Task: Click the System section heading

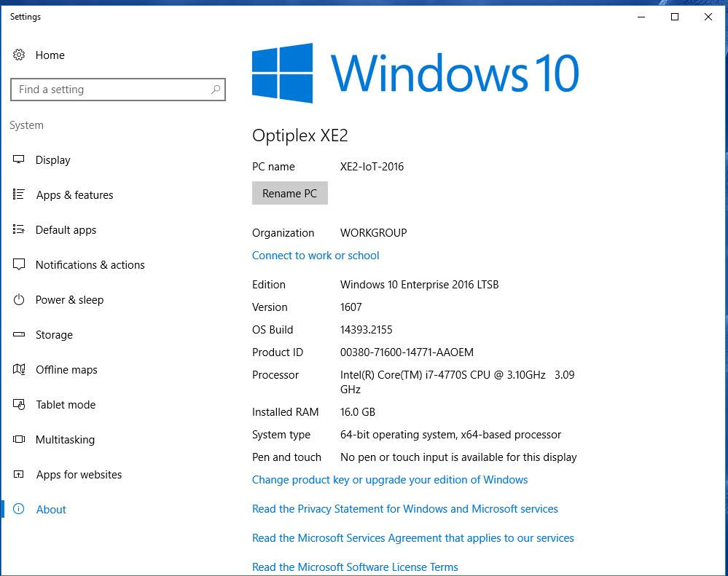Action: click(x=26, y=125)
